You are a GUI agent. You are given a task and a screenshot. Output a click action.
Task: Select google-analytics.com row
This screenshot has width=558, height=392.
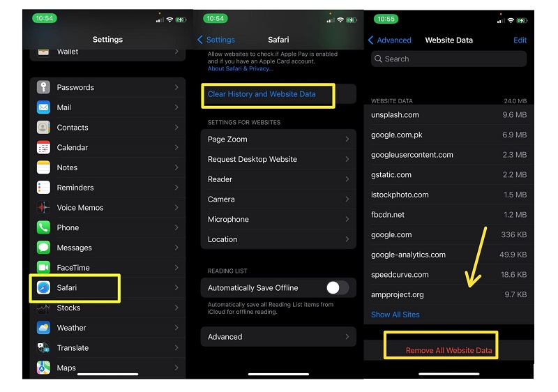448,255
